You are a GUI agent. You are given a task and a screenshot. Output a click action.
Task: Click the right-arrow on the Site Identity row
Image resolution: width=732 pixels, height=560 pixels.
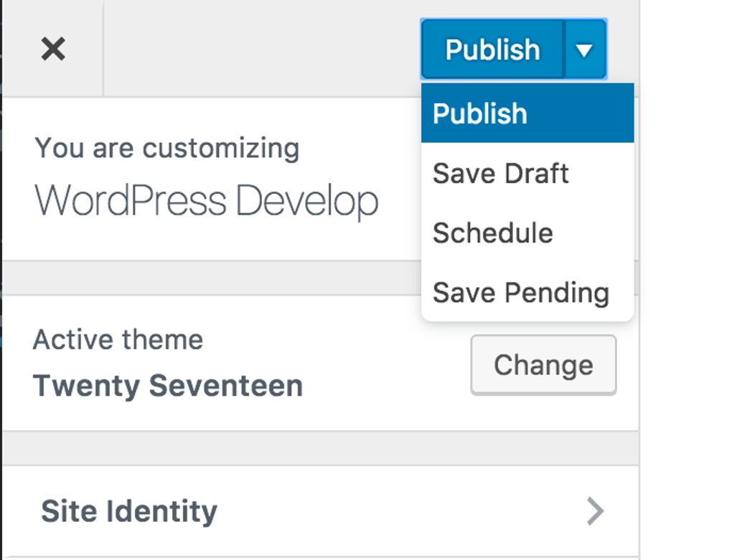click(x=595, y=511)
